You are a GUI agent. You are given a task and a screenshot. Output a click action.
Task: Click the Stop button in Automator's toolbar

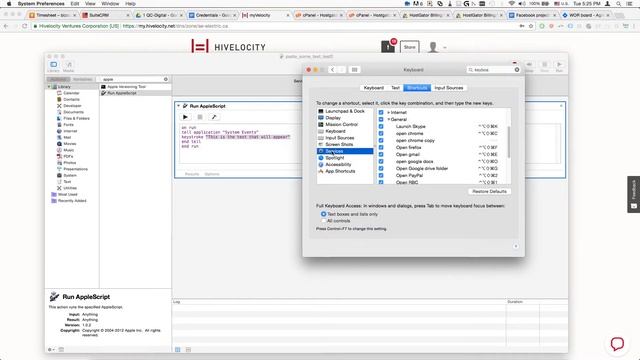pos(544,64)
